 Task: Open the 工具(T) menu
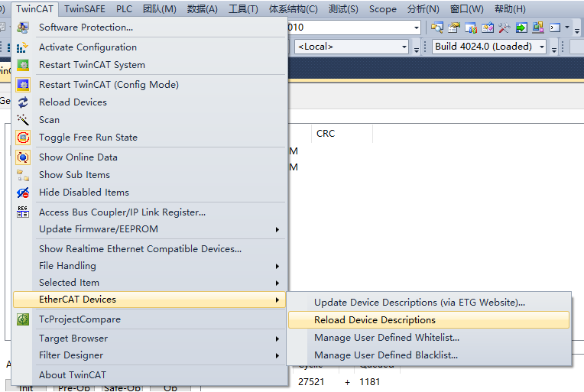243,9
